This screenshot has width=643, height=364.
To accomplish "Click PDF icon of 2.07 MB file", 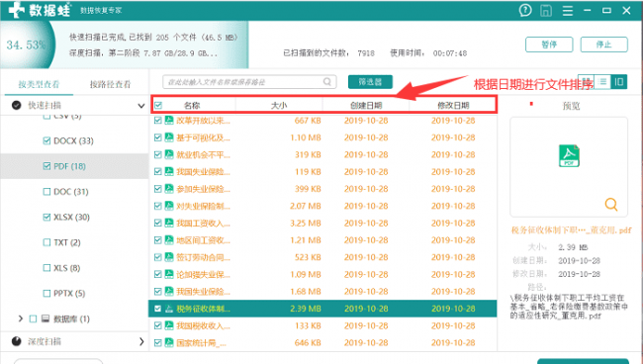I will 169,206.
